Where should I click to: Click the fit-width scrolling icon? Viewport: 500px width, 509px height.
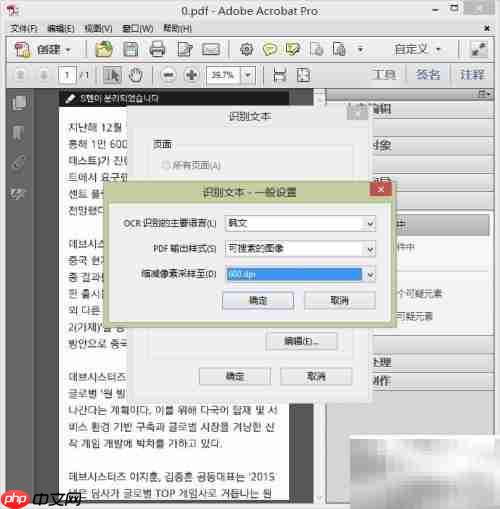[280, 75]
